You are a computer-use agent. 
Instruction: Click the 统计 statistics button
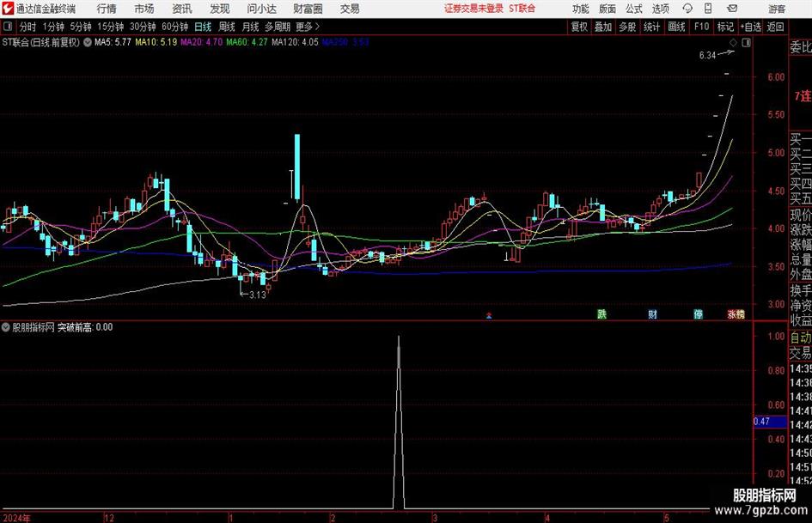click(651, 27)
